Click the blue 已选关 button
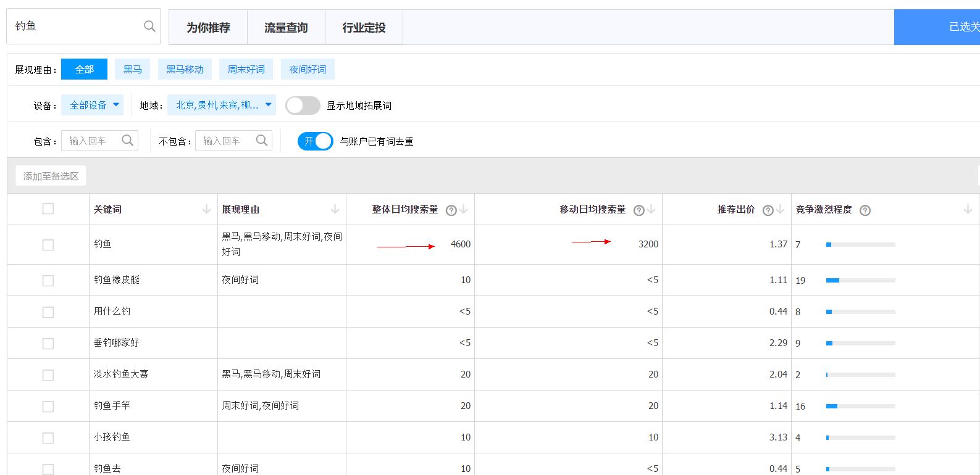Image resolution: width=980 pixels, height=475 pixels. [x=937, y=27]
